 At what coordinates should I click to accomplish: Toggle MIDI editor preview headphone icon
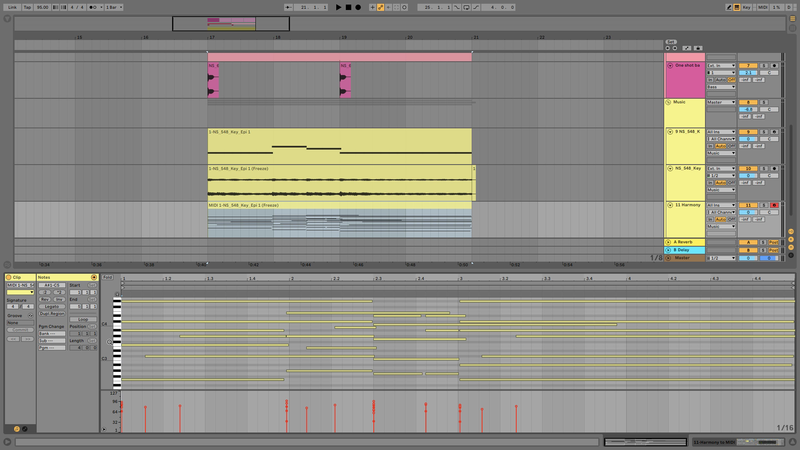117,294
